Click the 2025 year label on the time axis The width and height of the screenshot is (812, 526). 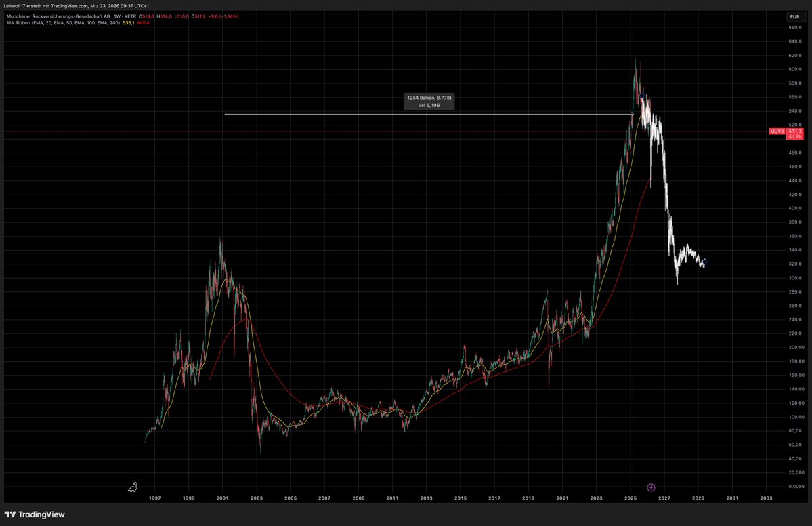[630, 498]
